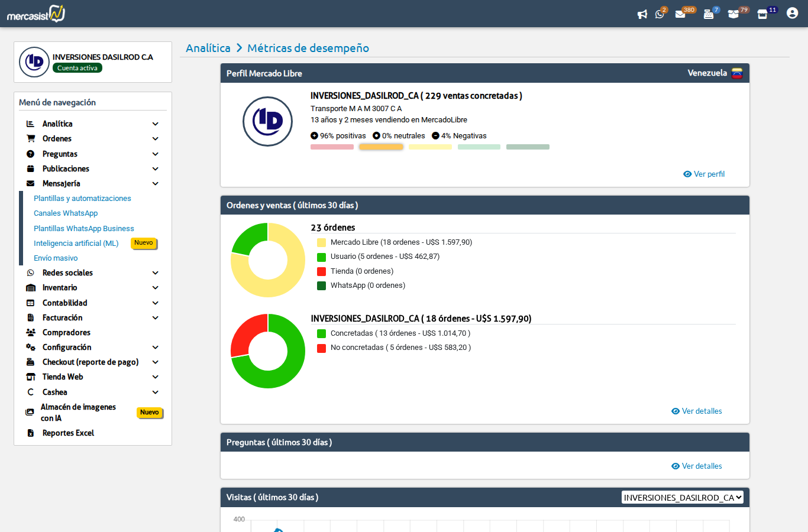Expand the Analítica menu chevron

155,124
